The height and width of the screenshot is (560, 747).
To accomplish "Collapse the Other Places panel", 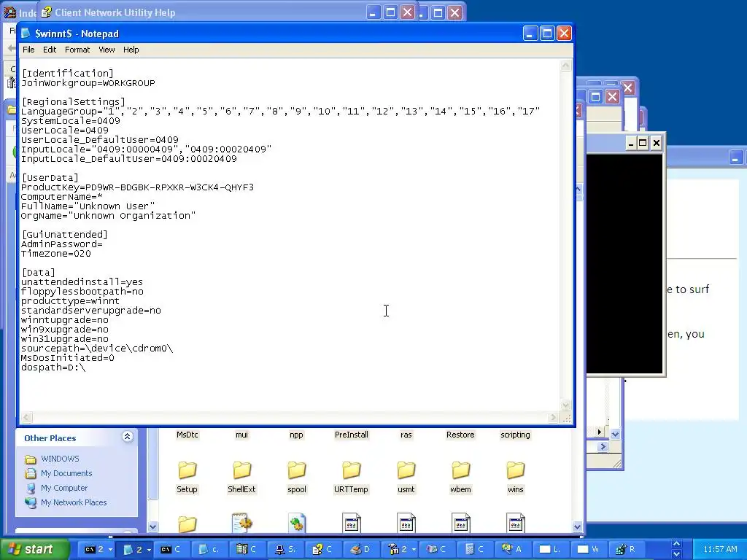I will (127, 437).
